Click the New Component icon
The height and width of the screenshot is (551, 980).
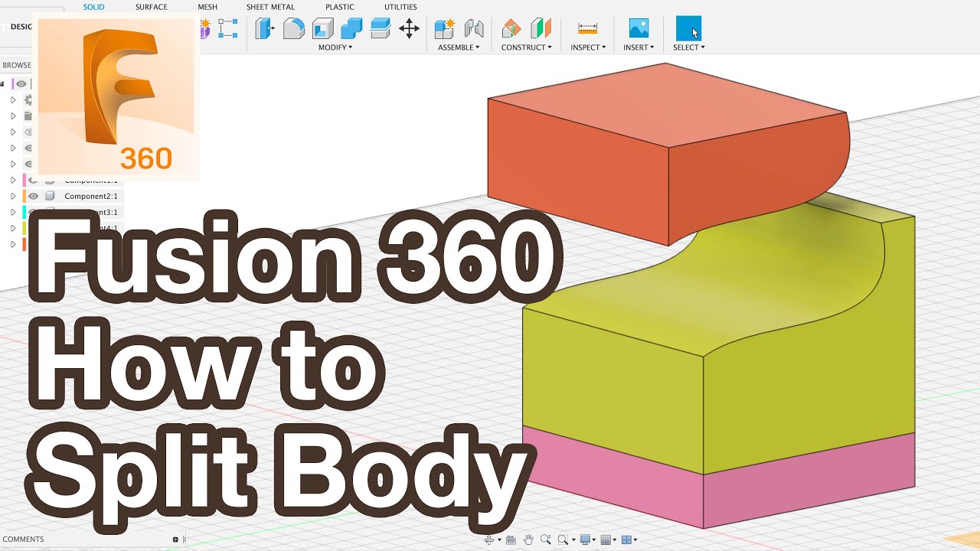pos(444,29)
